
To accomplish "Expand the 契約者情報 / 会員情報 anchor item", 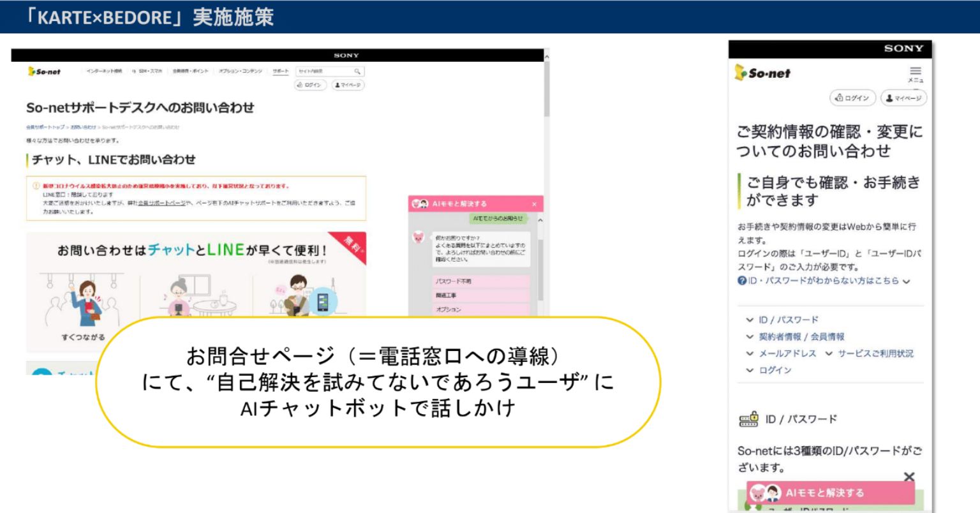I will tap(795, 336).
